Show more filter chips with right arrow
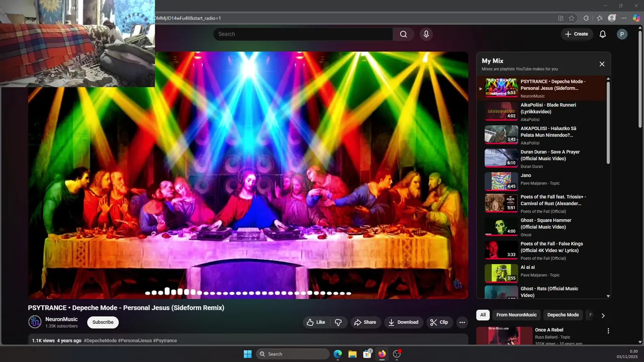Image resolution: width=644 pixels, height=362 pixels. click(x=603, y=315)
